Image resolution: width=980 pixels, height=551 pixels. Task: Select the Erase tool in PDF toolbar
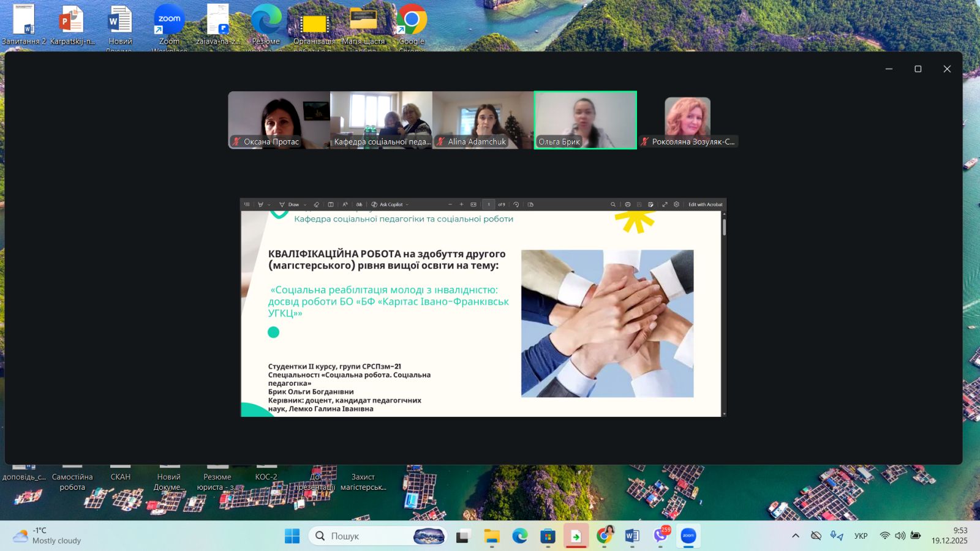[x=317, y=204]
